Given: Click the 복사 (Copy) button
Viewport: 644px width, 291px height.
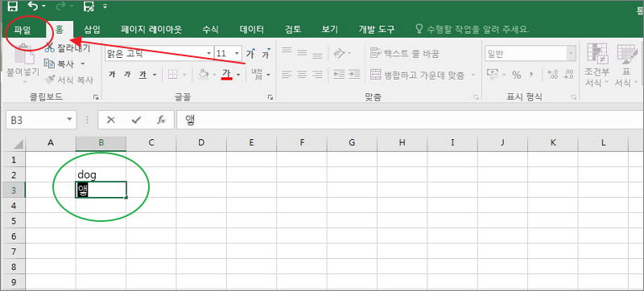Looking at the screenshot, I should (60, 64).
